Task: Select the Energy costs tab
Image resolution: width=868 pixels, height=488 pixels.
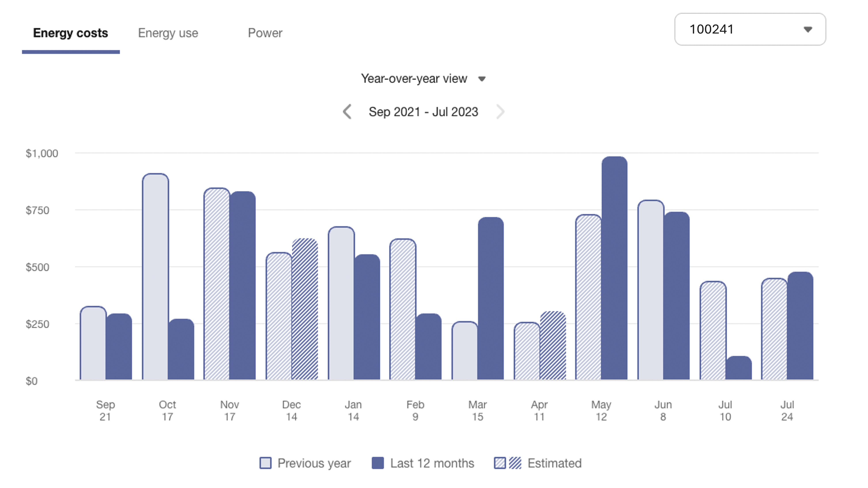Action: [70, 33]
